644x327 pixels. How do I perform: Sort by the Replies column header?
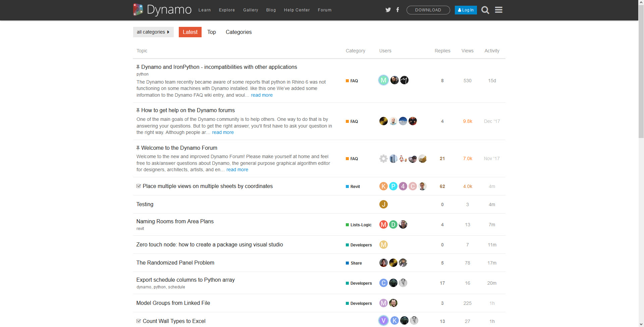(442, 51)
